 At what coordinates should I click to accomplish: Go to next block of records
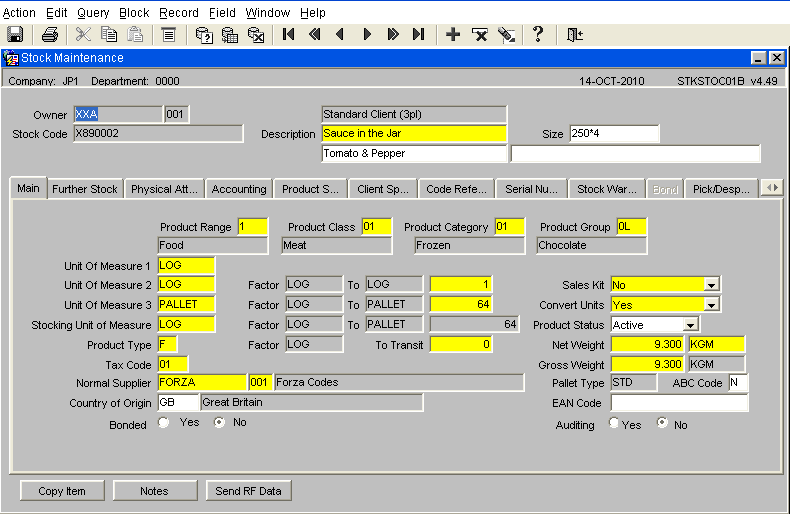[393, 34]
